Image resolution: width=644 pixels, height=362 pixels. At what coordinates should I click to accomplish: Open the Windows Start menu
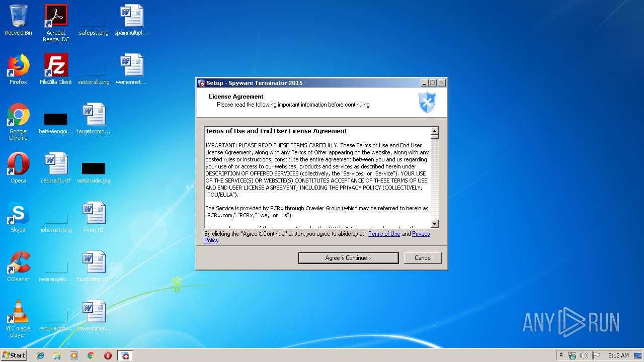tap(14, 355)
